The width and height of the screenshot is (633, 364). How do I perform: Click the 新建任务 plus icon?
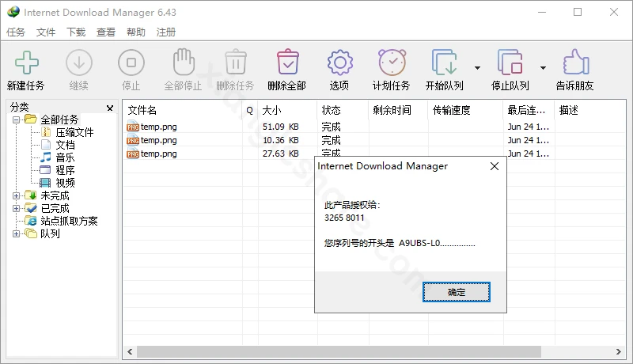[27, 63]
